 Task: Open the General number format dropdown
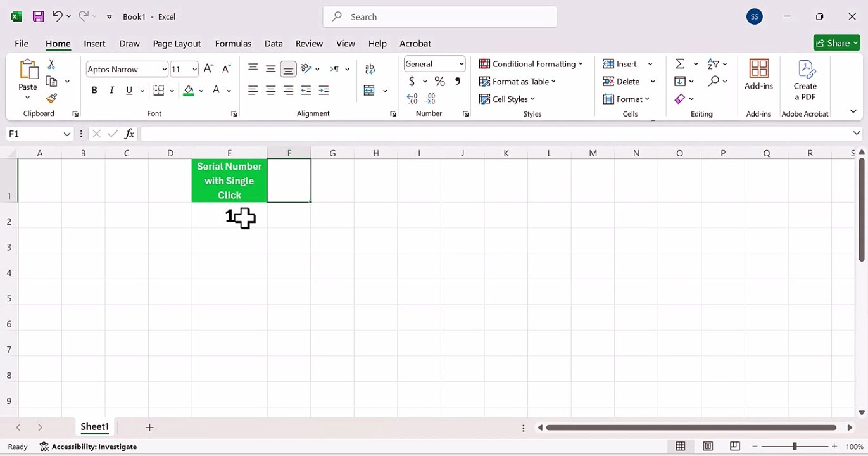point(462,64)
